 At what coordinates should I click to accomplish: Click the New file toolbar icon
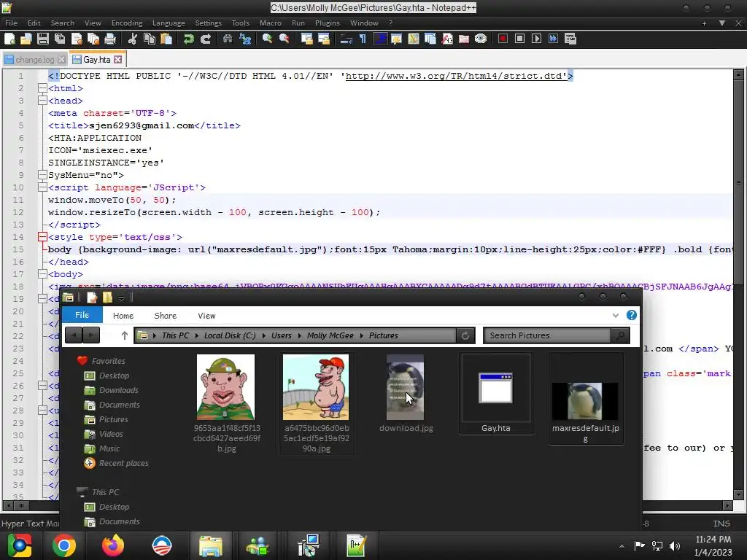[x=9, y=39]
